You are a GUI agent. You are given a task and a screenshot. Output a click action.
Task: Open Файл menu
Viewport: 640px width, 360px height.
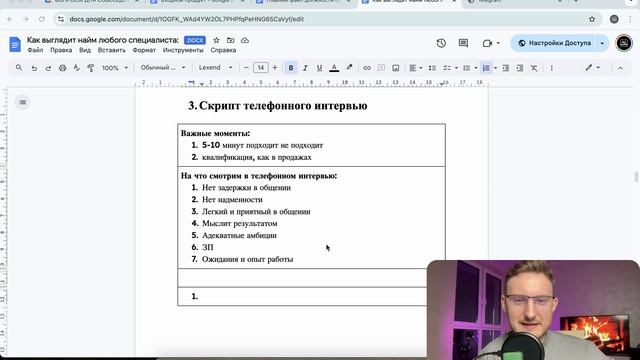click(x=35, y=50)
